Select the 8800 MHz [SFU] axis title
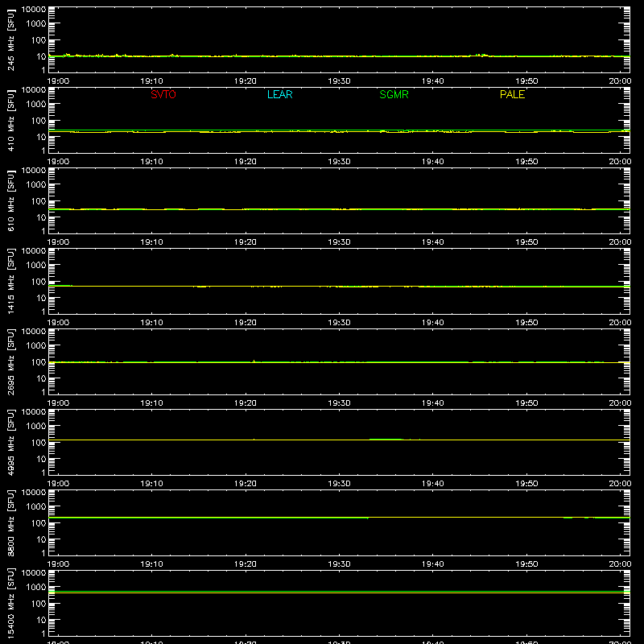 [x=10, y=522]
